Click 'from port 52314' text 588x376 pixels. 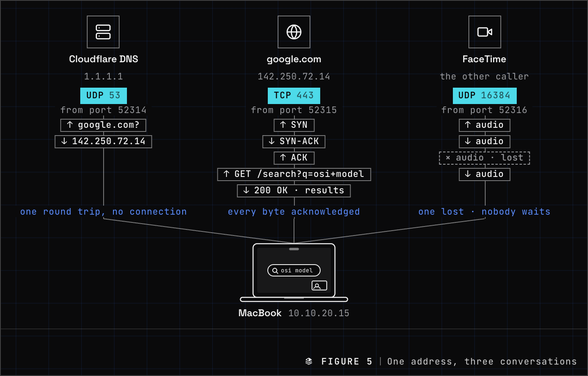click(x=104, y=110)
